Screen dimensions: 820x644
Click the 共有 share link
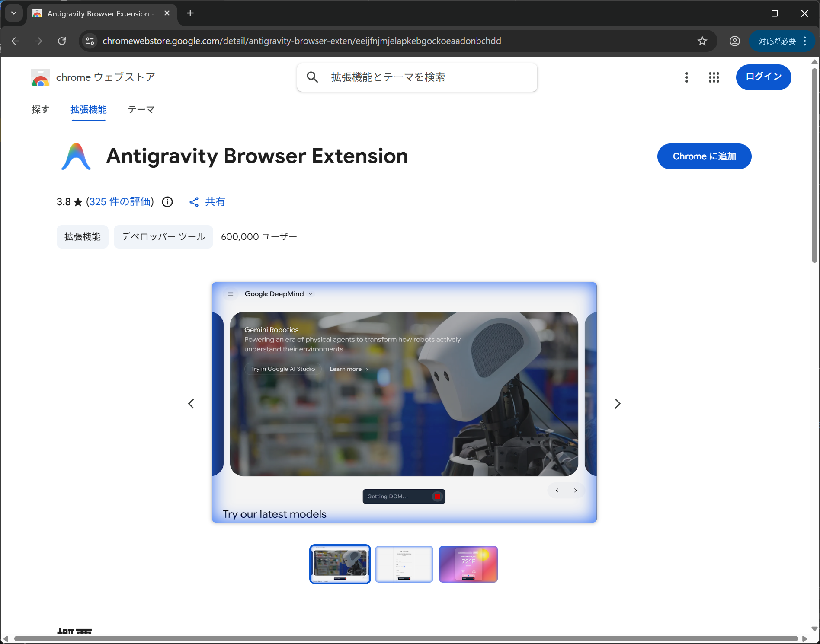click(x=207, y=202)
